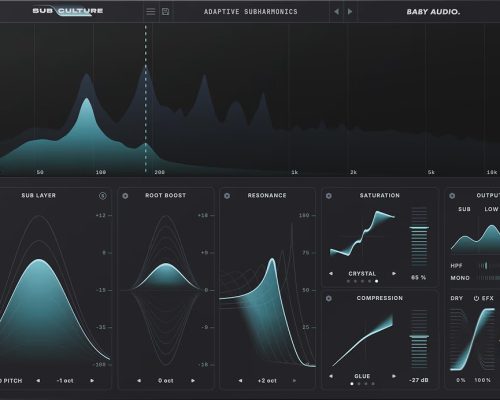Click the 0% dry mix value
Viewport: 500px width, 400px height.
(x=461, y=380)
